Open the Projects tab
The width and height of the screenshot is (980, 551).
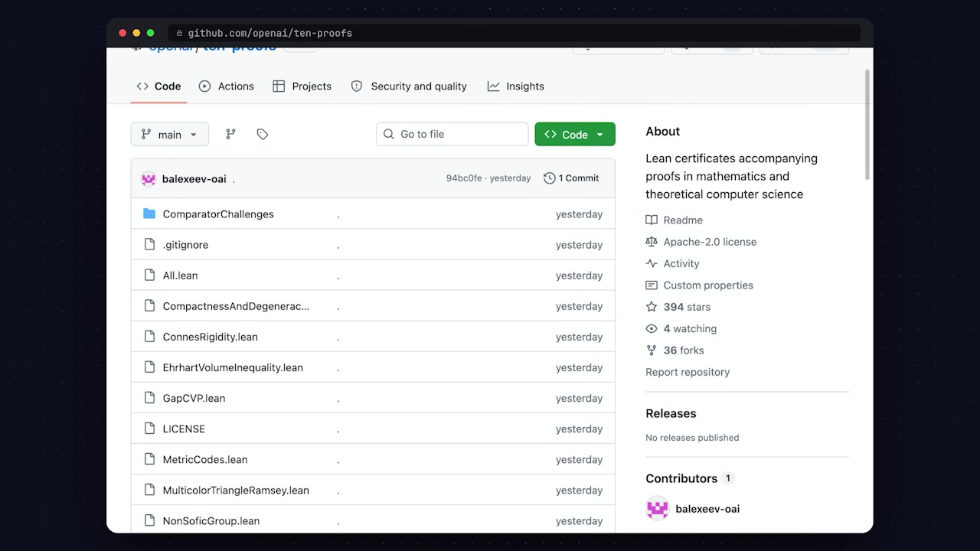(302, 86)
